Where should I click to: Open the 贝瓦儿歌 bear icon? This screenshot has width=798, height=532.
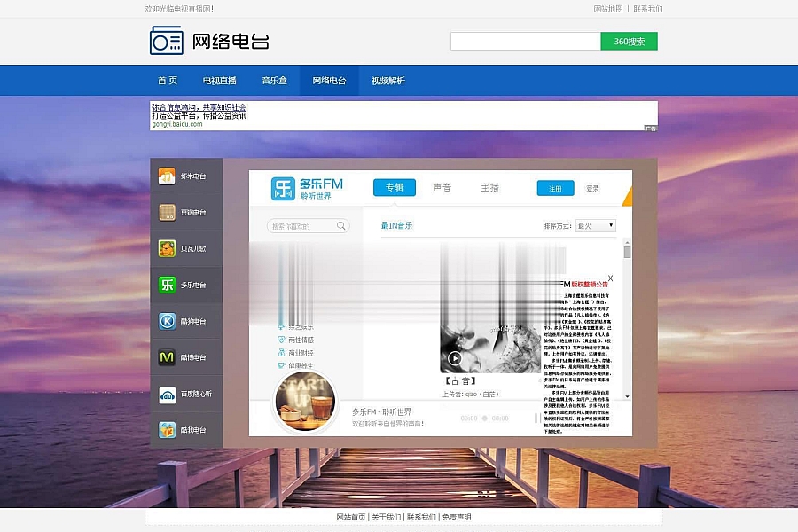[167, 248]
